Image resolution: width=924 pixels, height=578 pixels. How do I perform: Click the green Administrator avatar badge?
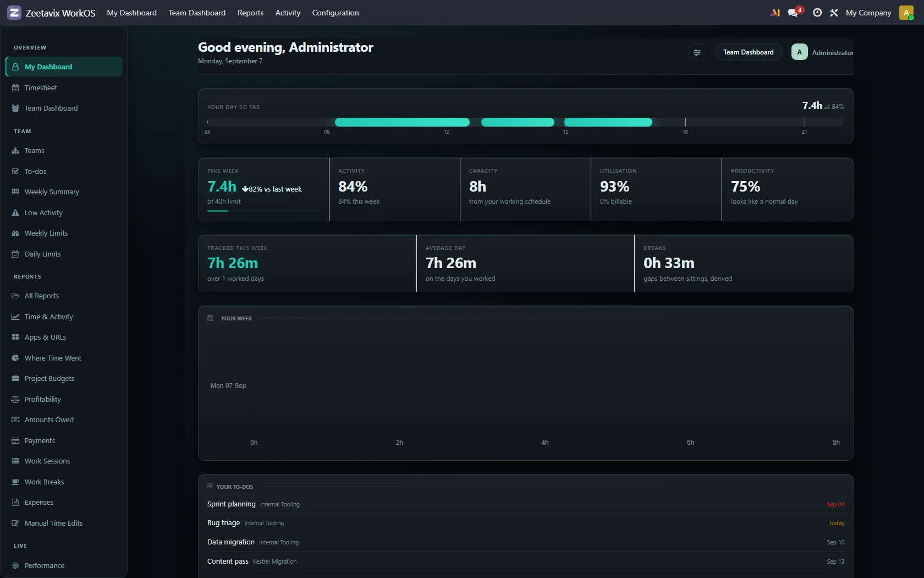point(799,52)
